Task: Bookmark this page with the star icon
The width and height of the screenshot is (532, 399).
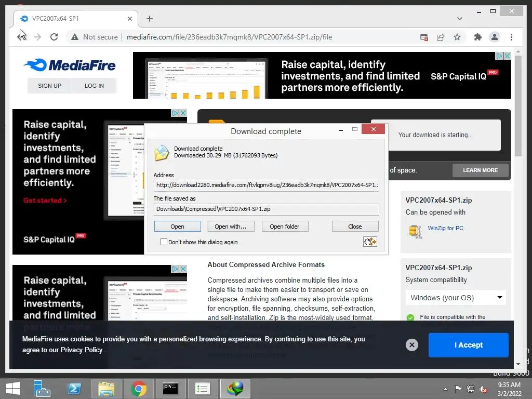Action: [x=457, y=37]
